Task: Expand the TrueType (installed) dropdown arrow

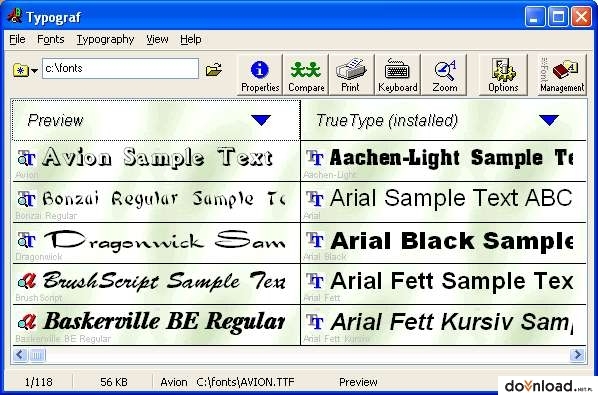Action: (549, 120)
